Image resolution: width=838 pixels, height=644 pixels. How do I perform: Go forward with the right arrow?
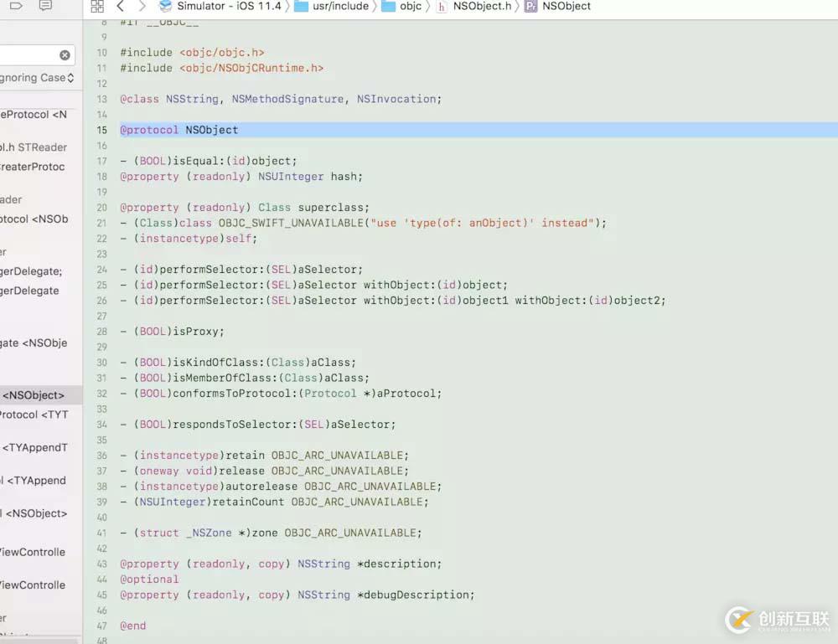click(x=142, y=7)
